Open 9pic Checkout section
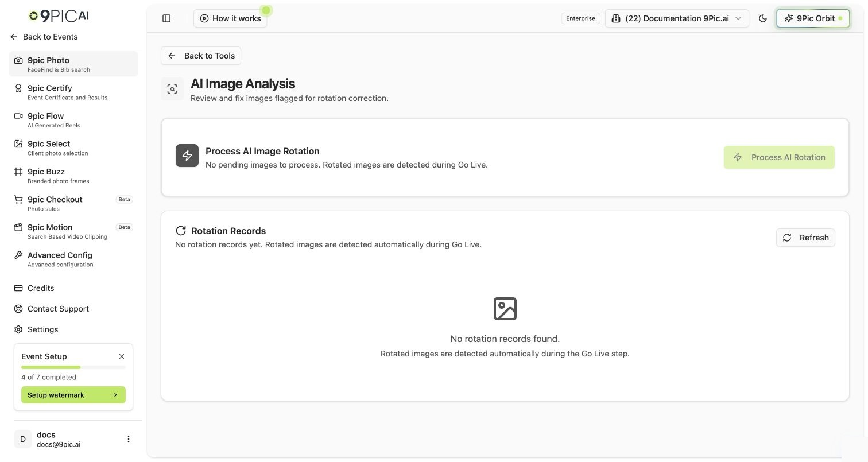868x462 pixels. 73,203
